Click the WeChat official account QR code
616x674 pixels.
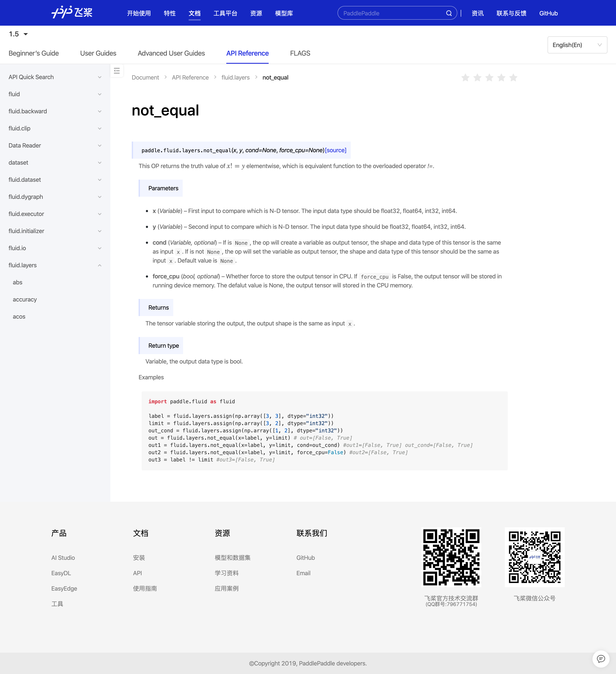point(535,557)
